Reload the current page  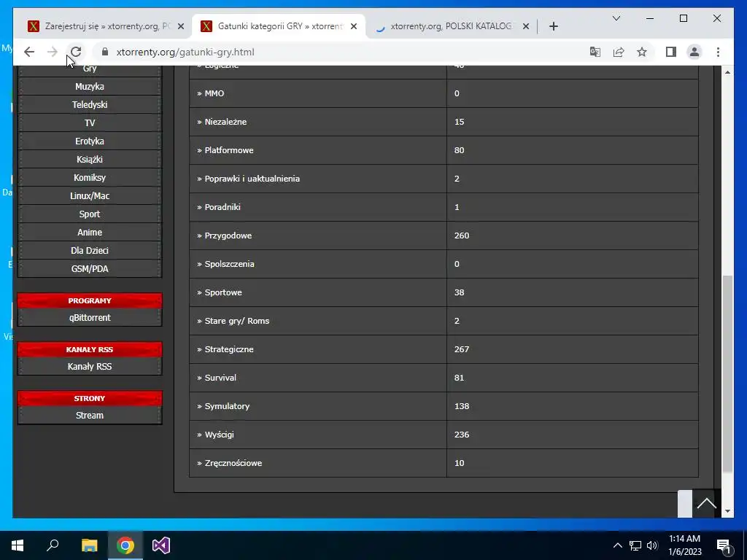tap(76, 52)
